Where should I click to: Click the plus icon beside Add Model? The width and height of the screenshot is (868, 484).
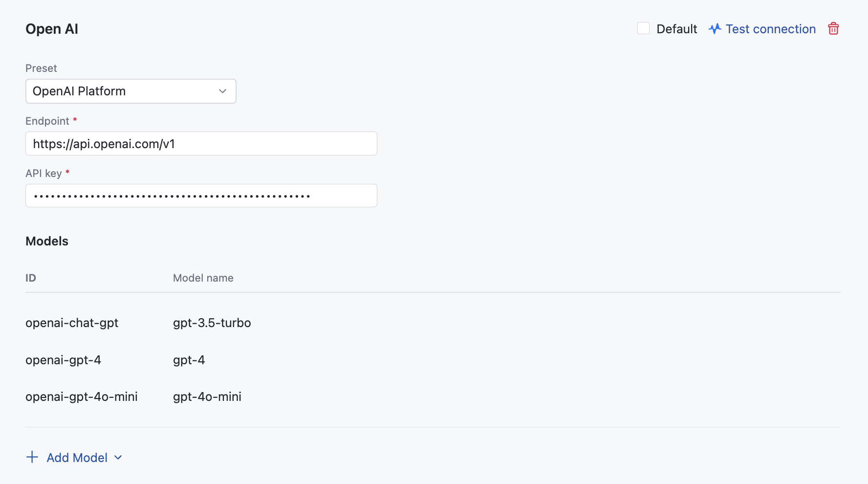coord(32,457)
